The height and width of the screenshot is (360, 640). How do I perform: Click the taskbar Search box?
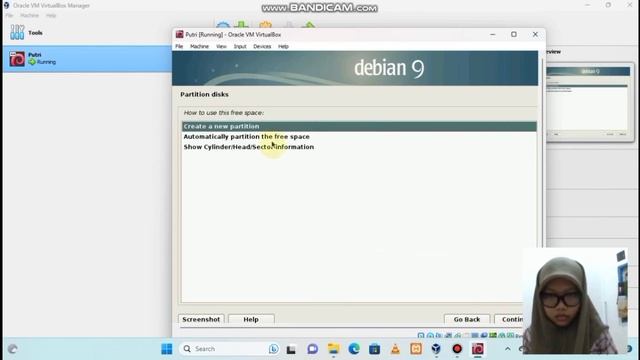(x=229, y=349)
